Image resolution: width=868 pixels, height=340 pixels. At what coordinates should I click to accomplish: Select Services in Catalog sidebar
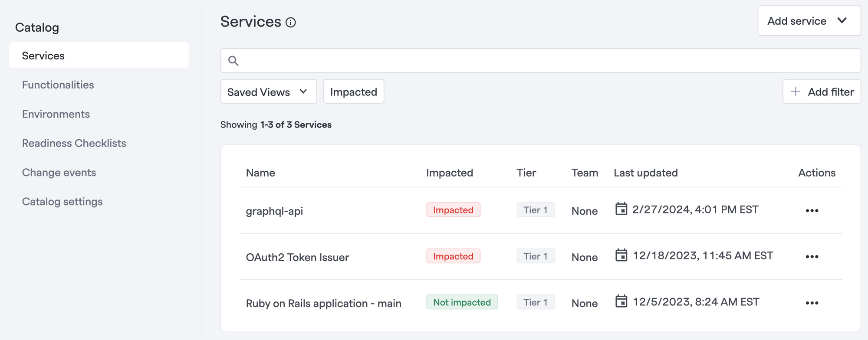pos(99,56)
